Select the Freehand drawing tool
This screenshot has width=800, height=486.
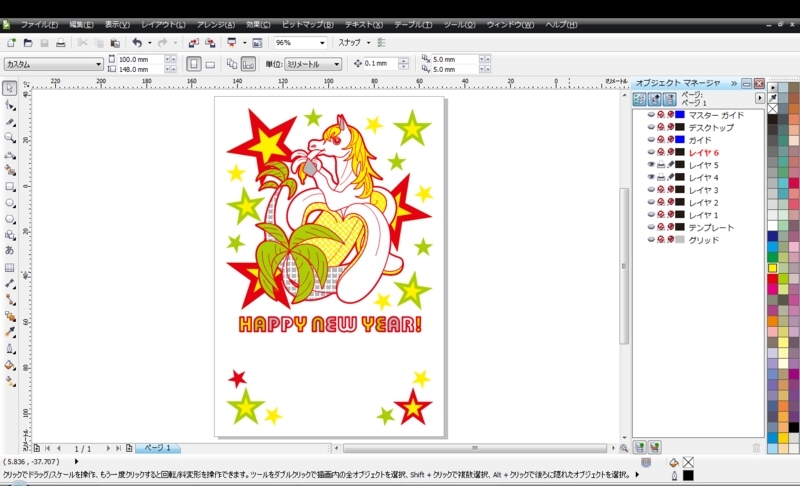coord(10,154)
